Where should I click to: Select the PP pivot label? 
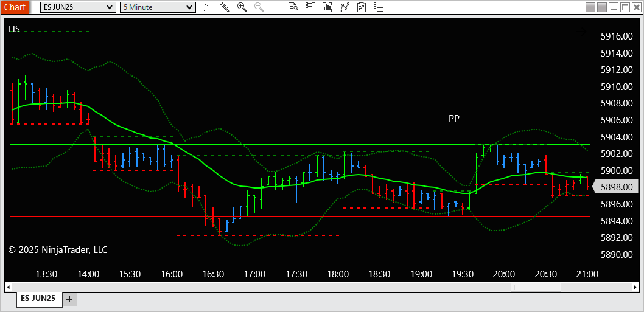click(454, 119)
